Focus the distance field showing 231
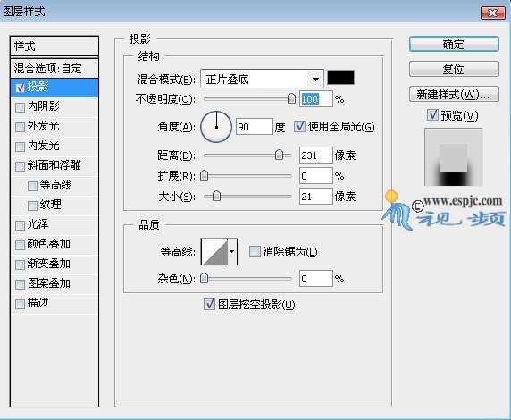The width and height of the screenshot is (511, 420). (x=315, y=155)
